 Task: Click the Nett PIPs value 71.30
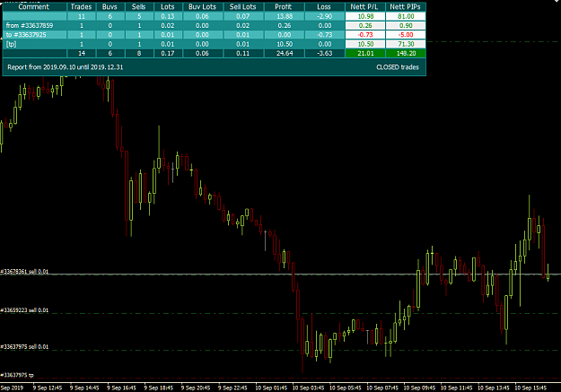click(x=406, y=44)
